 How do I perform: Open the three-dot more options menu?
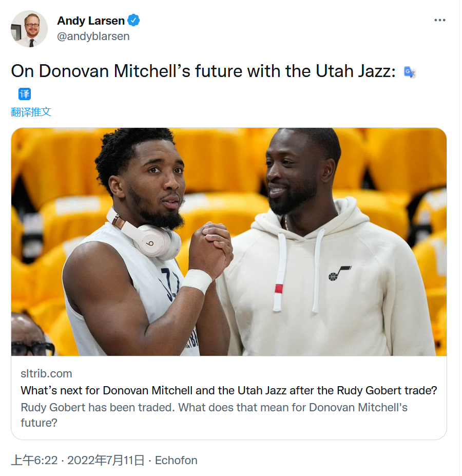click(x=440, y=20)
